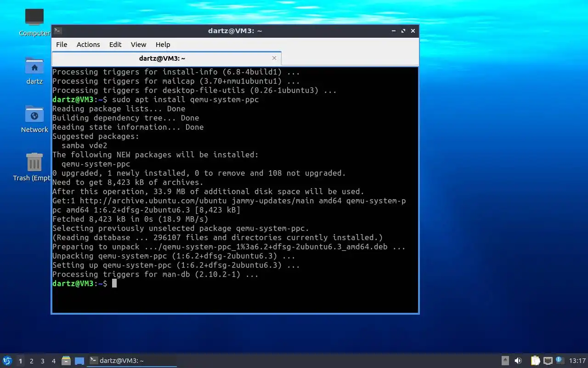Viewport: 588px width, 368px height.
Task: Click 'The following NEW packages will be installed' line
Action: 155,155
